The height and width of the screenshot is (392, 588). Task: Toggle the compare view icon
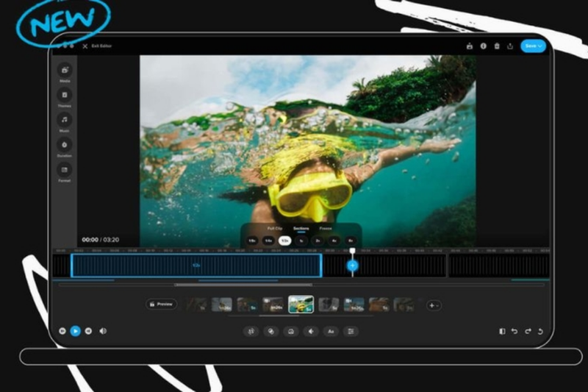(x=502, y=332)
